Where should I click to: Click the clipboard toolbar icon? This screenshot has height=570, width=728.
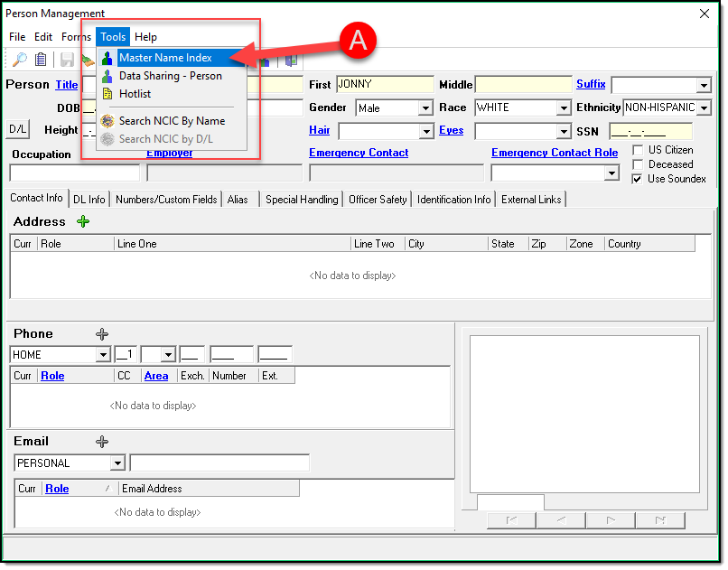pos(41,60)
